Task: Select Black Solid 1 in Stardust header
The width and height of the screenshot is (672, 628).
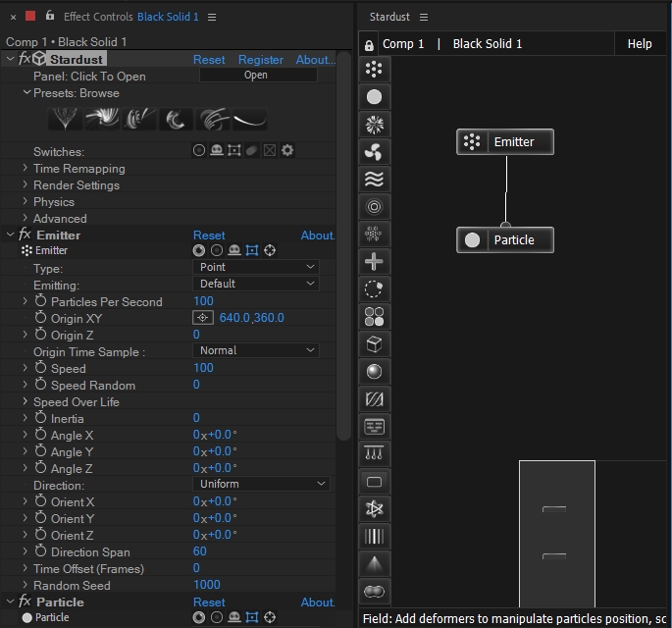Action: (x=488, y=44)
